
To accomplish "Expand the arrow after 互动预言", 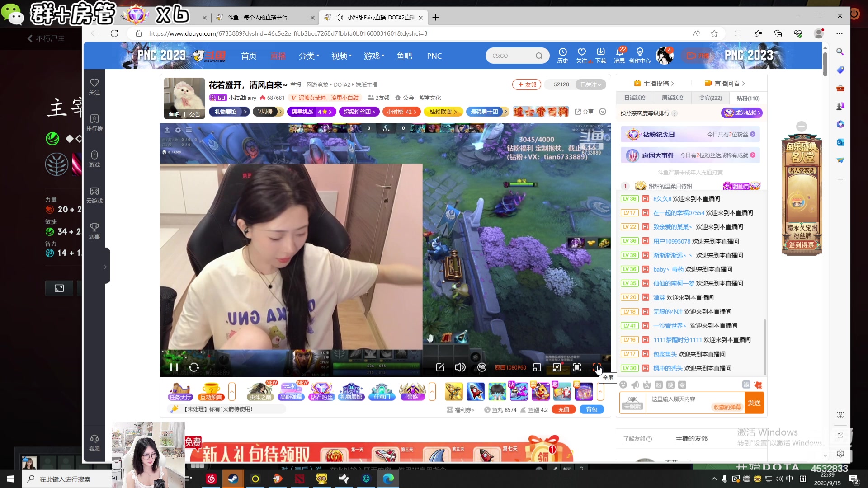I will [x=232, y=391].
